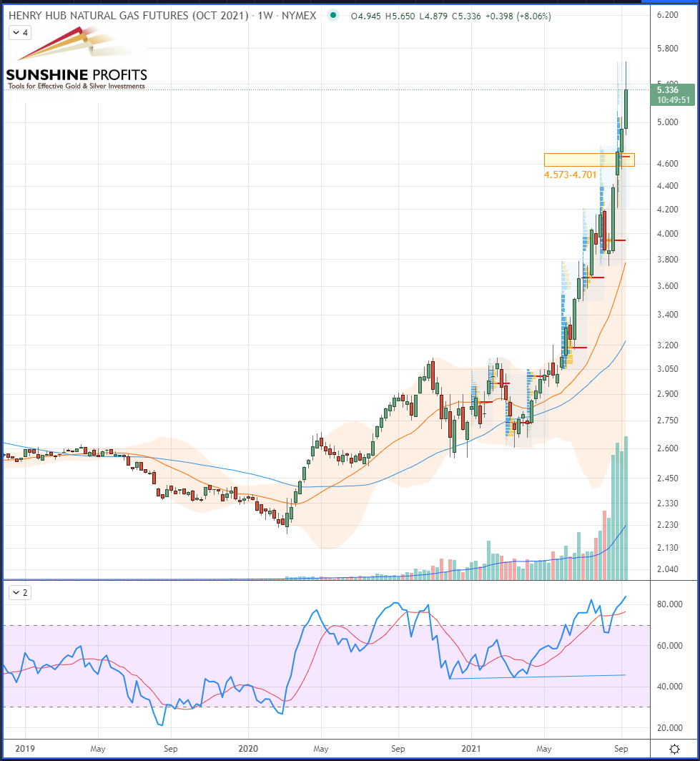Click the 2.040 price scale label
The width and height of the screenshot is (700, 761).
[668, 569]
